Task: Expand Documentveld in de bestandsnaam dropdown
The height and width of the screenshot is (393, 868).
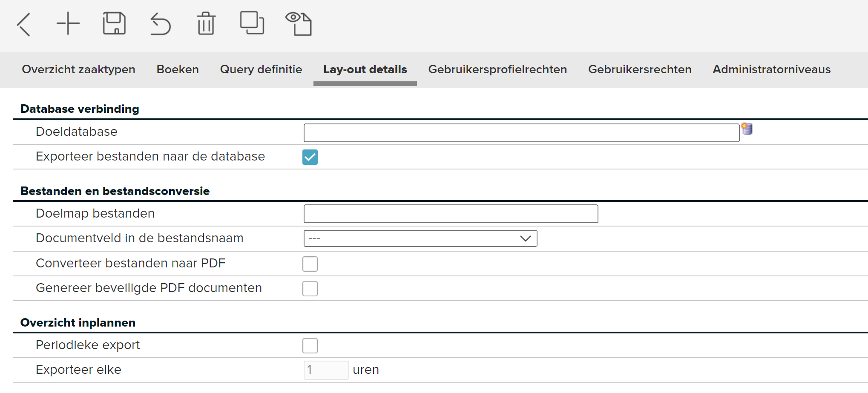Action: (x=420, y=238)
